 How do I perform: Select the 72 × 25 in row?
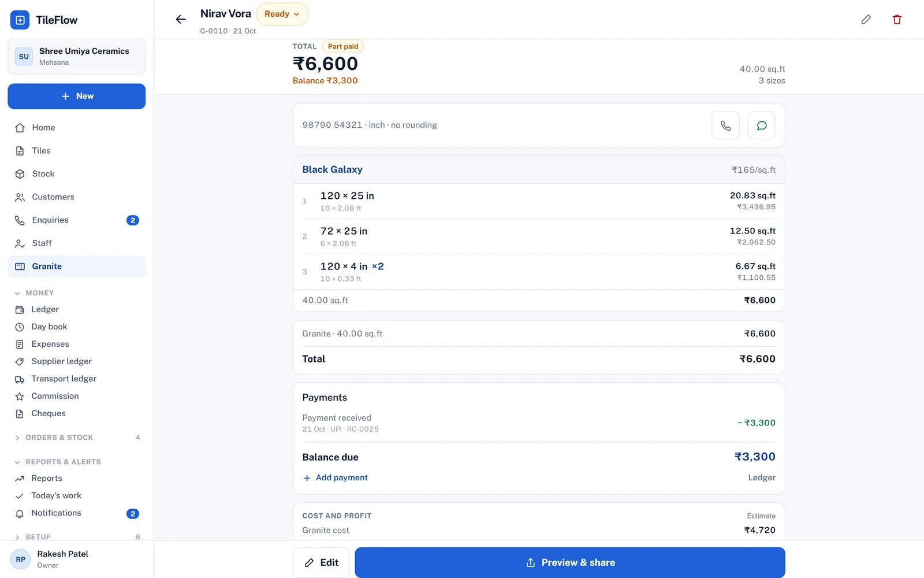[x=539, y=236]
